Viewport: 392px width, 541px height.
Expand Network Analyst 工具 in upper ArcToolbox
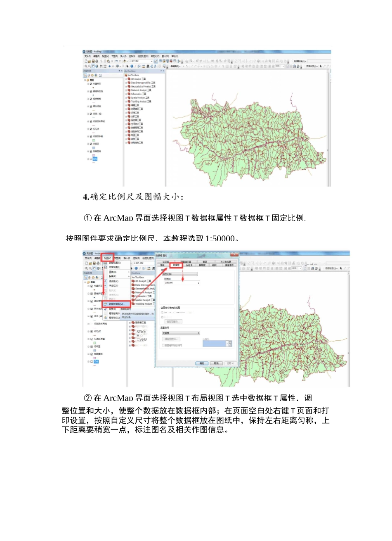(126, 90)
